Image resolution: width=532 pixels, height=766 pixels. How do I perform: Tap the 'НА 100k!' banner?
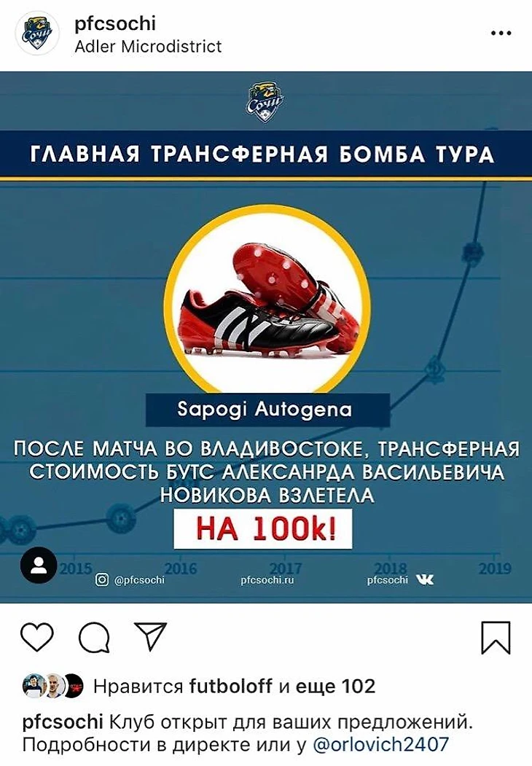[x=263, y=529]
